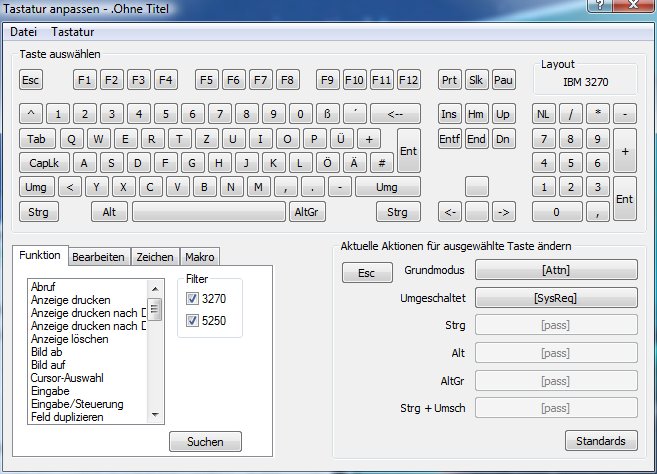Viewport: 657px width, 474px height.
Task: Click the Grundmodus [Attn] action field
Action: point(555,270)
